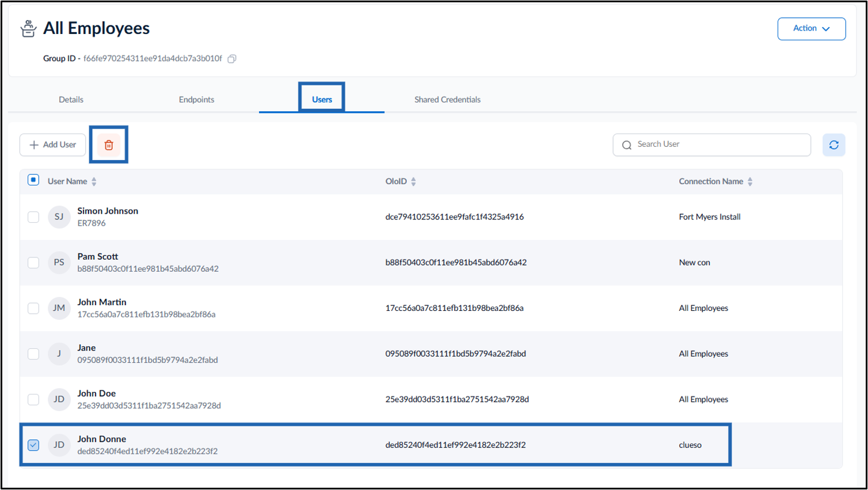Image resolution: width=868 pixels, height=490 pixels.
Task: Select Simon Johnson's checkbox
Action: point(33,217)
